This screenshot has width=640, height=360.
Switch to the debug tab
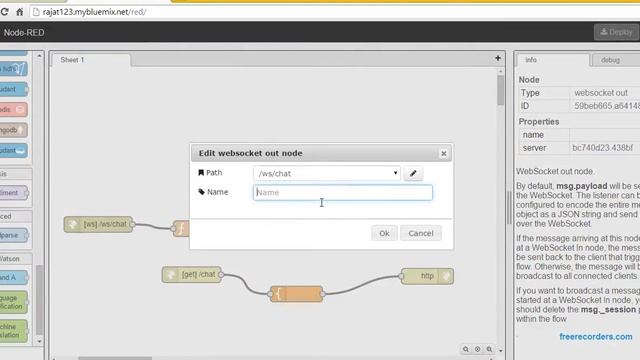click(616, 60)
